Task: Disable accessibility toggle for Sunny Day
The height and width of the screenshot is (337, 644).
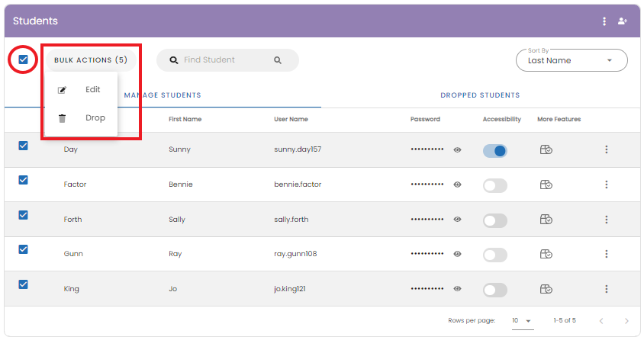Action: 494,150
